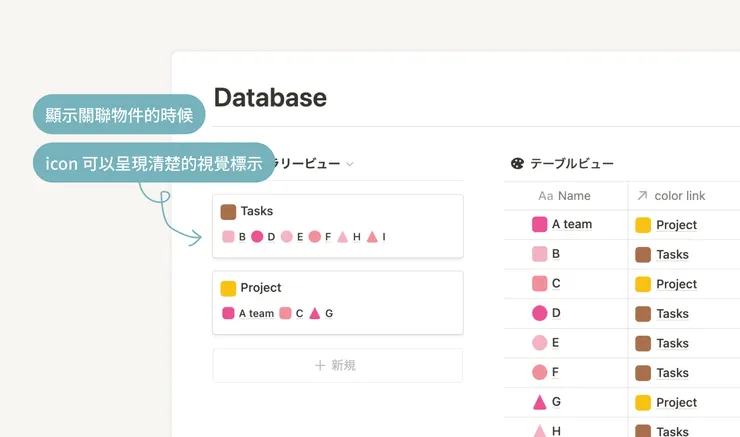740x437 pixels.
Task: Click the yellow Project icon in gallery card
Action: [228, 288]
